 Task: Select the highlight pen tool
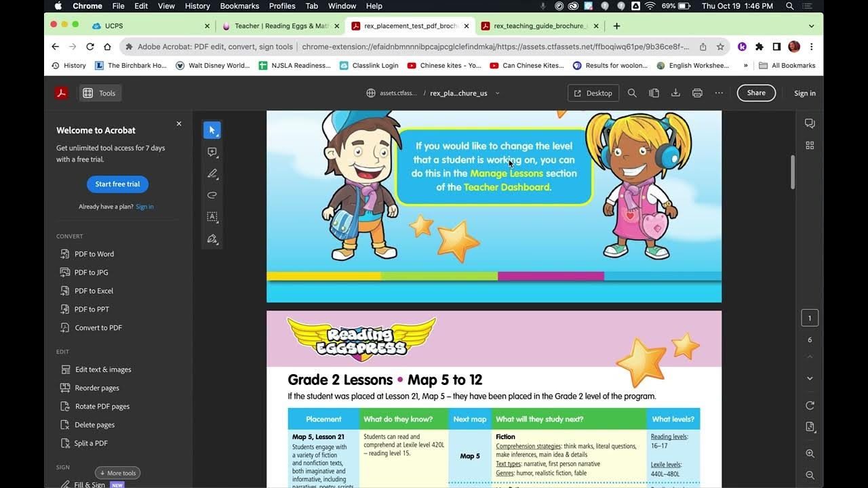pos(212,174)
